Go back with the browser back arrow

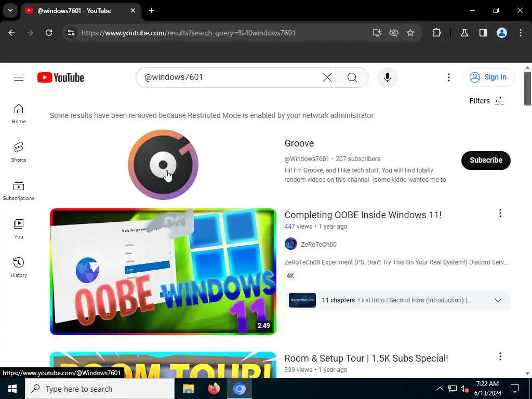click(x=11, y=33)
